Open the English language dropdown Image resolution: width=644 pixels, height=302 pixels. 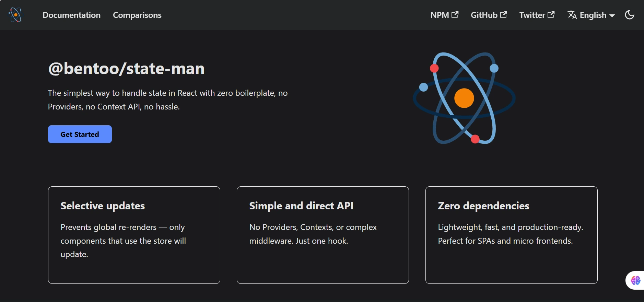[593, 15]
